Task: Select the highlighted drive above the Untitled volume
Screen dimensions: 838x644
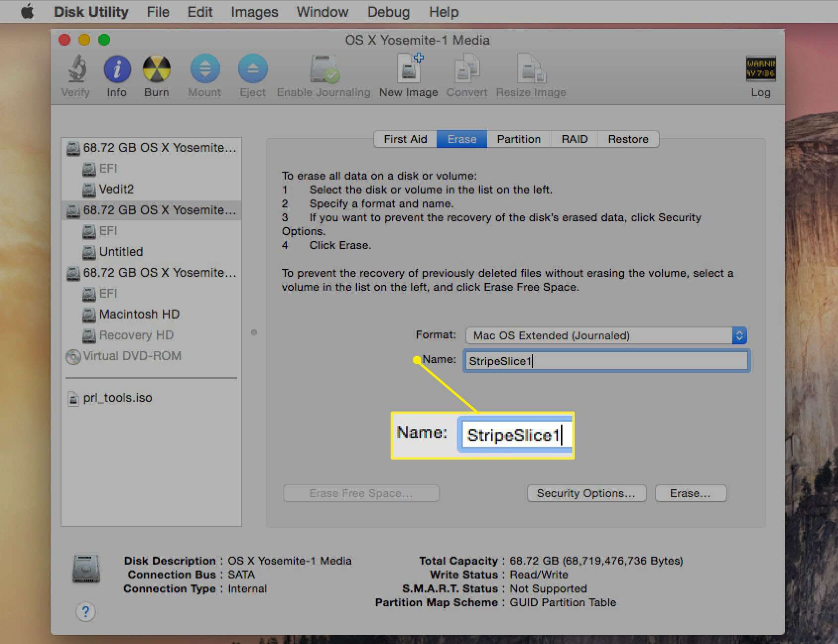Action: pyautogui.click(x=152, y=210)
